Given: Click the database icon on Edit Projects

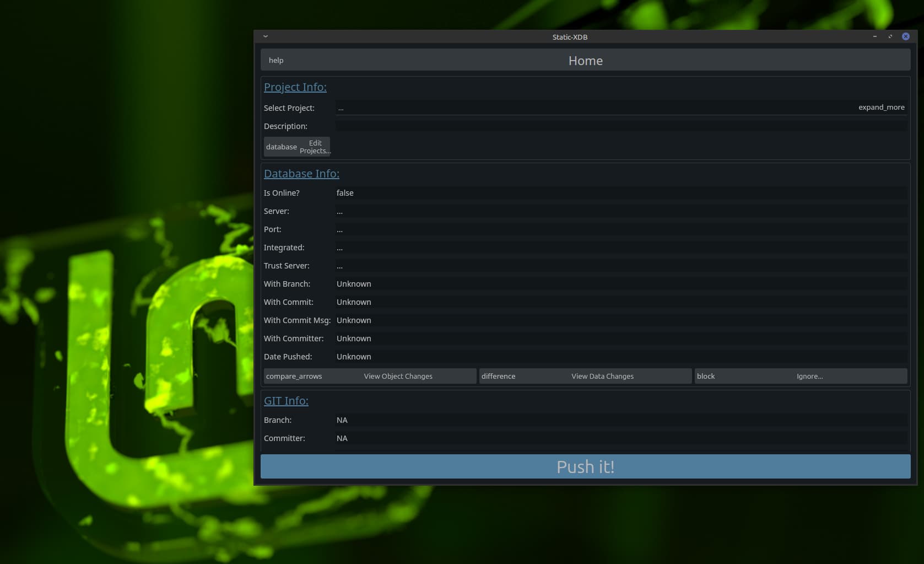Looking at the screenshot, I should (x=281, y=147).
